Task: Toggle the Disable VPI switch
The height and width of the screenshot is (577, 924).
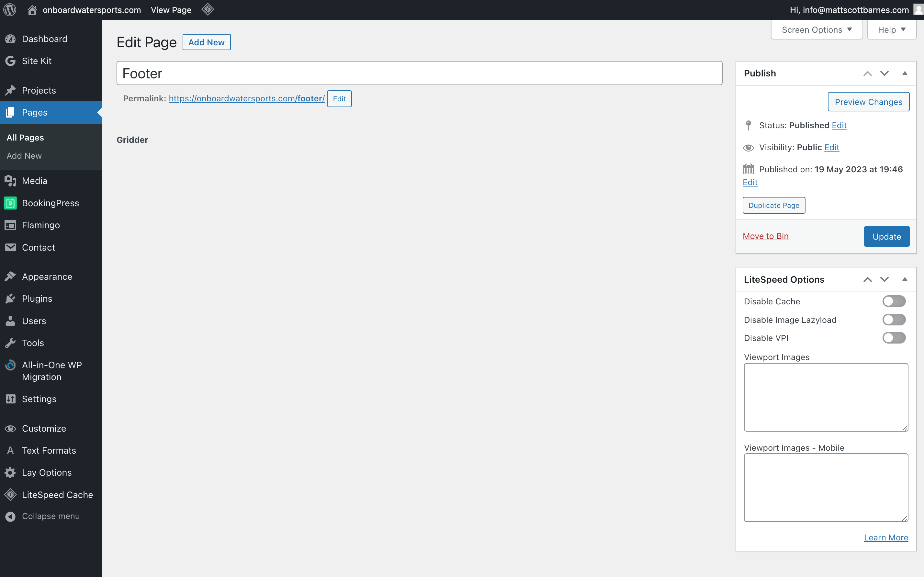Action: coord(894,338)
